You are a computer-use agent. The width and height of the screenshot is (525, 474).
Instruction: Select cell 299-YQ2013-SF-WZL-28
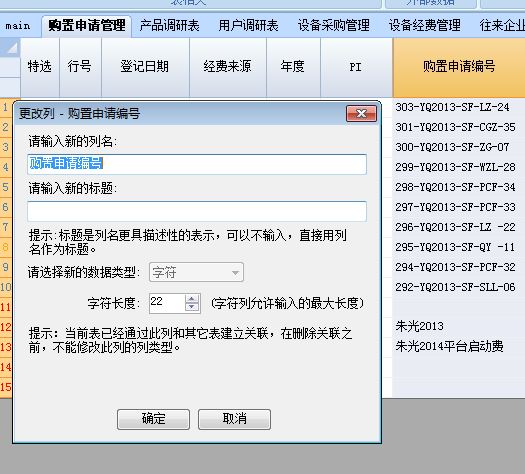click(x=459, y=167)
